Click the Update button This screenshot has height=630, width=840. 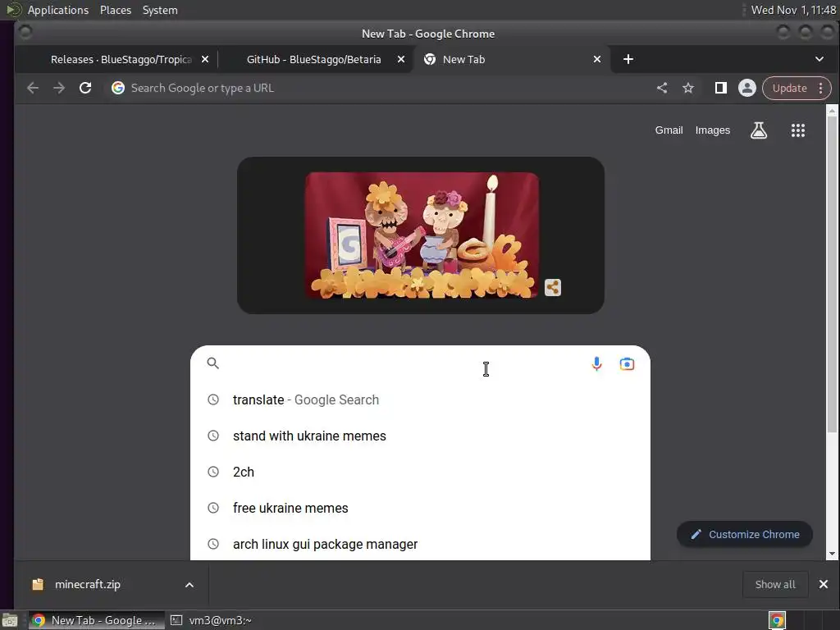(790, 88)
